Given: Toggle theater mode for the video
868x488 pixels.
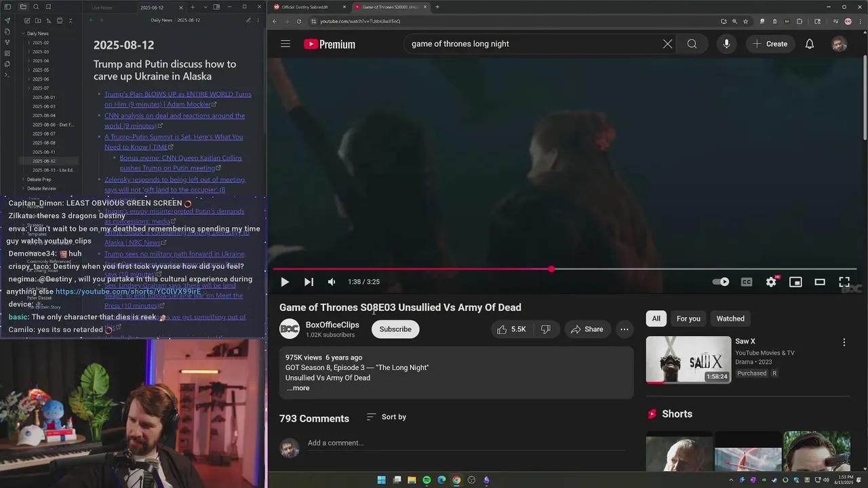Looking at the screenshot, I should tap(820, 282).
